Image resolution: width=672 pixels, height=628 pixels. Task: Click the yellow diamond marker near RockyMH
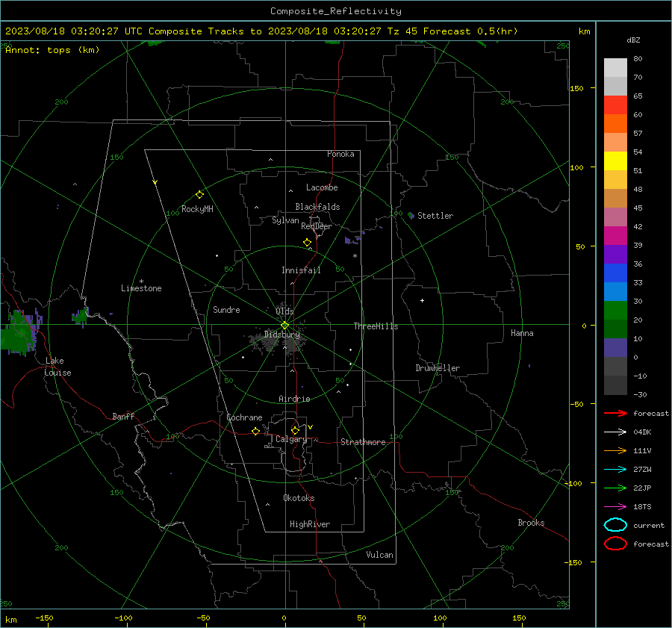click(199, 195)
